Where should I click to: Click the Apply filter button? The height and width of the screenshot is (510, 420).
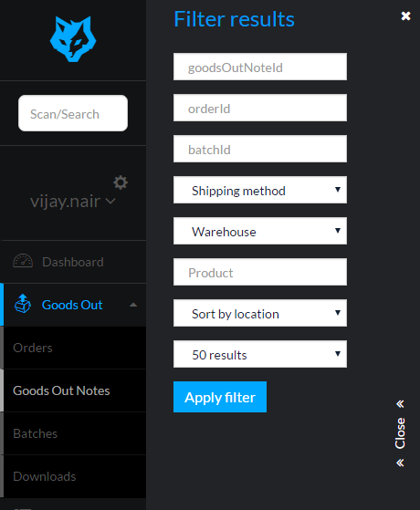point(220,397)
